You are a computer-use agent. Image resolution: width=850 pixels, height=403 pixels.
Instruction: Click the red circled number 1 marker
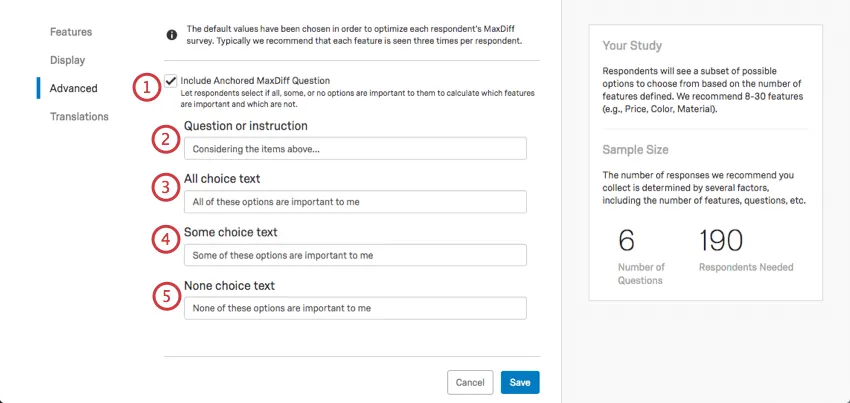(147, 87)
